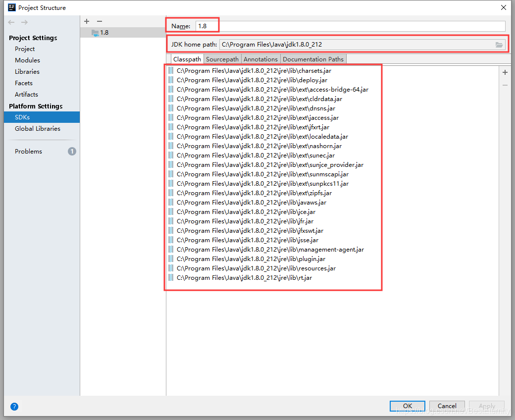This screenshot has height=420, width=515.
Task: Select the jfxswt.jar entry
Action: [250, 231]
